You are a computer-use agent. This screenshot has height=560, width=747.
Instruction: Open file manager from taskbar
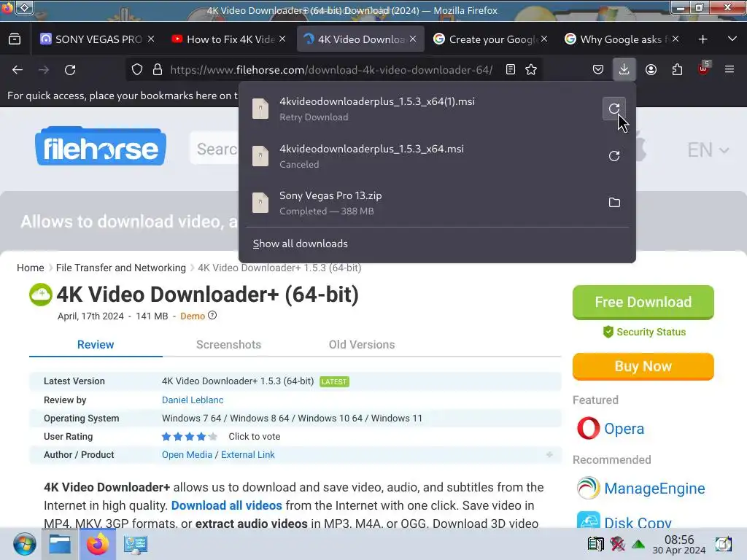click(x=60, y=544)
